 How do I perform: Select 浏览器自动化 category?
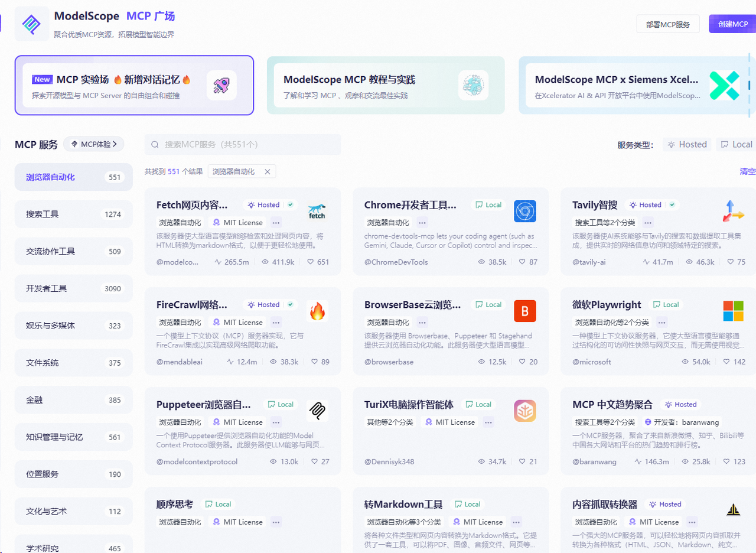74,177
